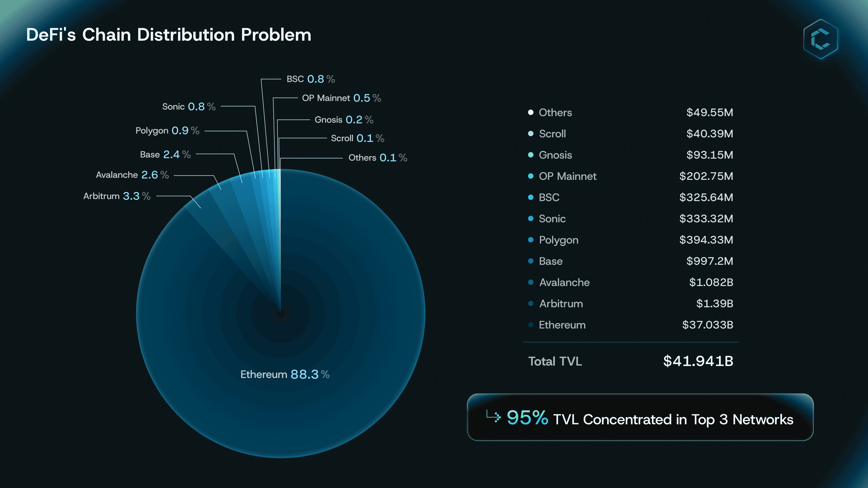
Task: Select the Base name in the legend list
Action: click(x=551, y=261)
